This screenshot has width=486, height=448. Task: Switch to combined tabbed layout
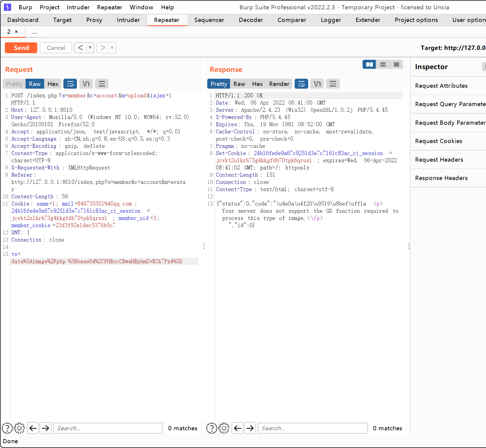[x=396, y=64]
